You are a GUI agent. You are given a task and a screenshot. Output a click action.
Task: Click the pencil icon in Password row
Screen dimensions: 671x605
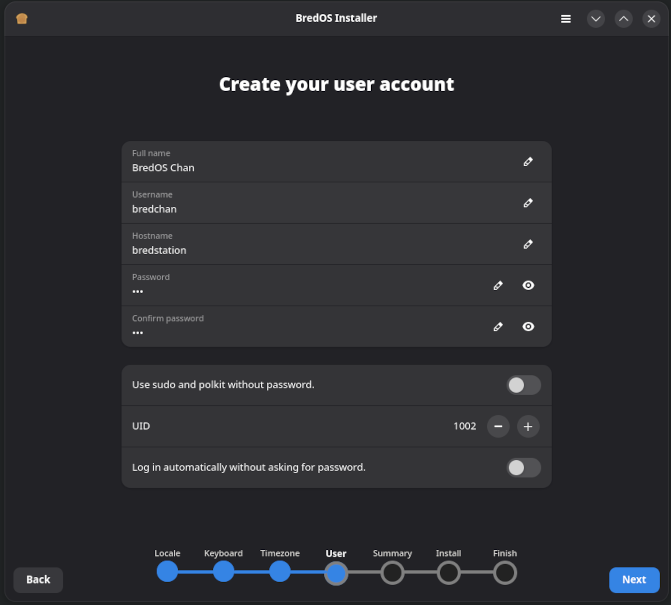498,285
